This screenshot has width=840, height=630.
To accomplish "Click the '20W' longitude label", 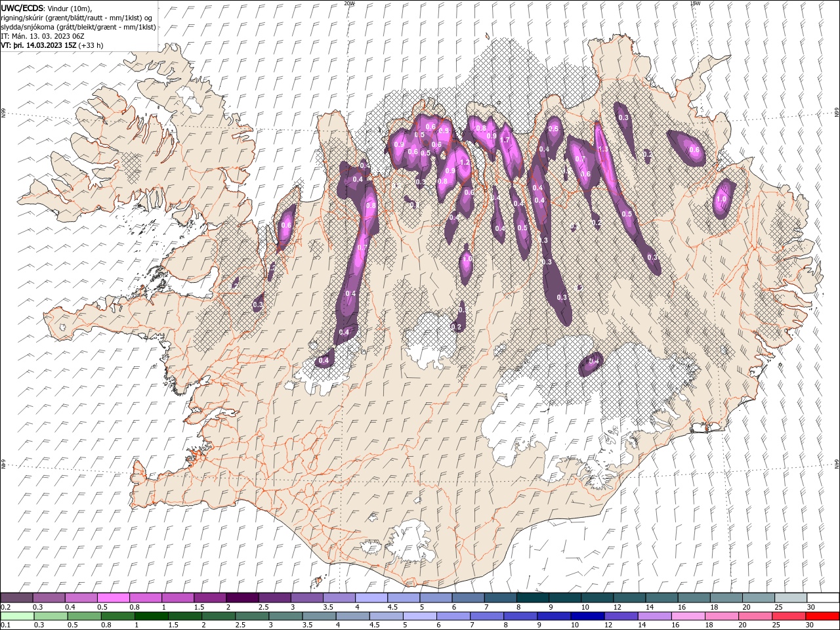I will pos(349,3).
